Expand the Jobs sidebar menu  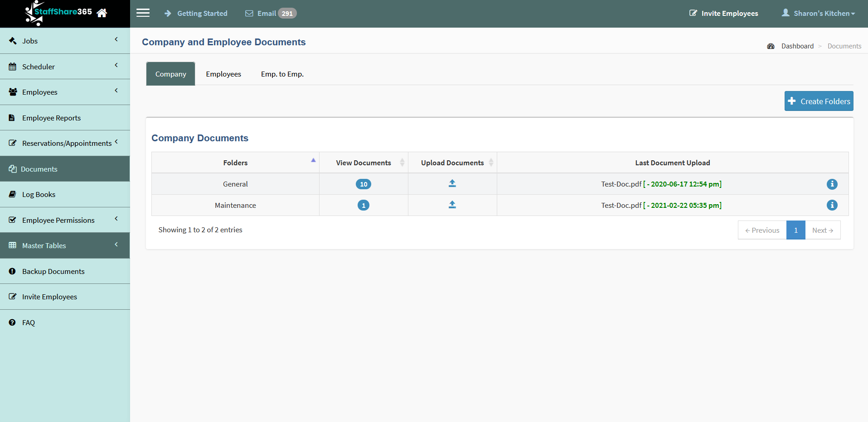[65, 41]
